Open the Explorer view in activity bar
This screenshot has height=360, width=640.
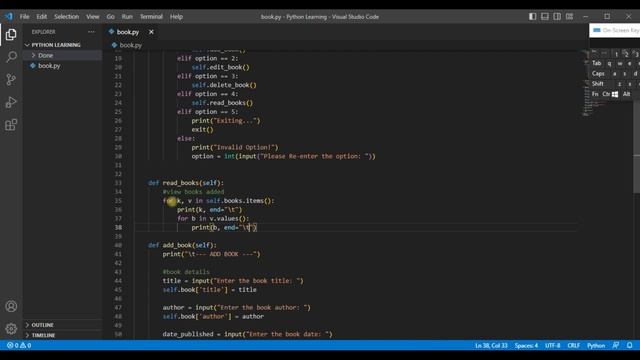11,35
